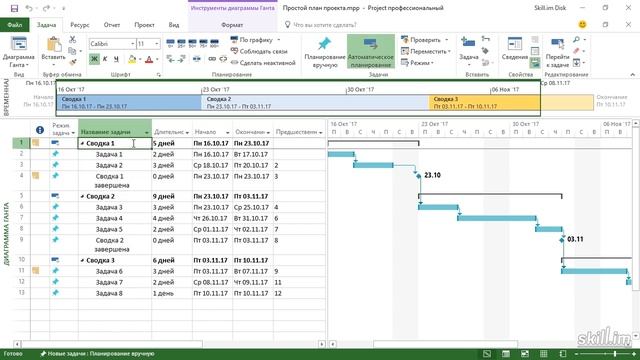This screenshot has height=360, width=640.
Task: Switch to the Проект tab
Action: (144, 25)
